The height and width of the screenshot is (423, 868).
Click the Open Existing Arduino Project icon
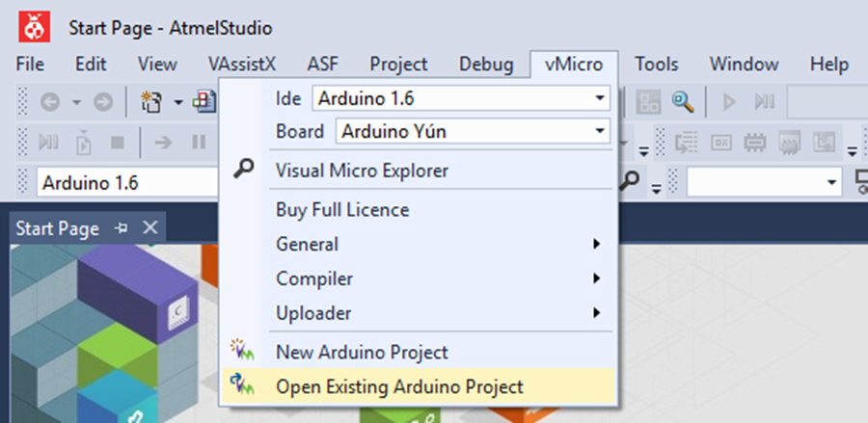(242, 385)
